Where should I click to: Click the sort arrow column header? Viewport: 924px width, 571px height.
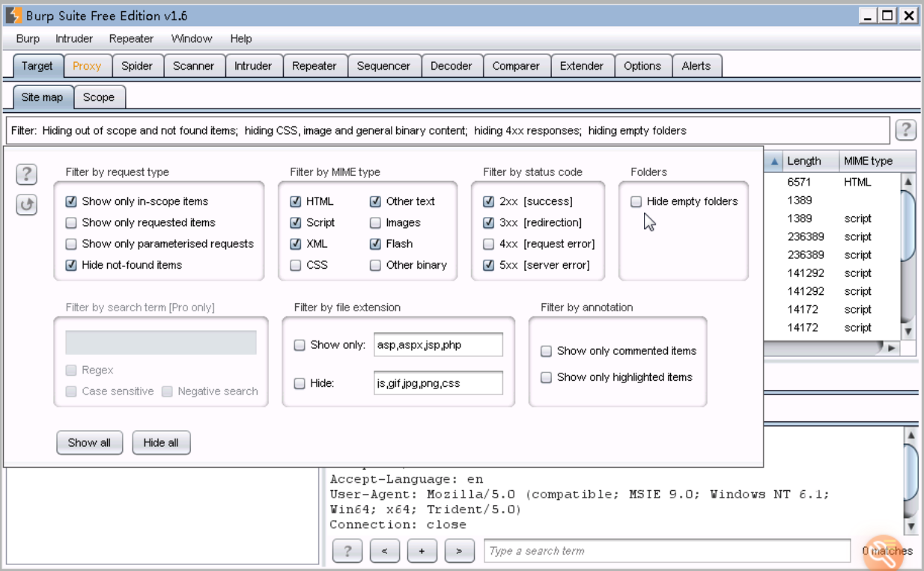coord(773,161)
